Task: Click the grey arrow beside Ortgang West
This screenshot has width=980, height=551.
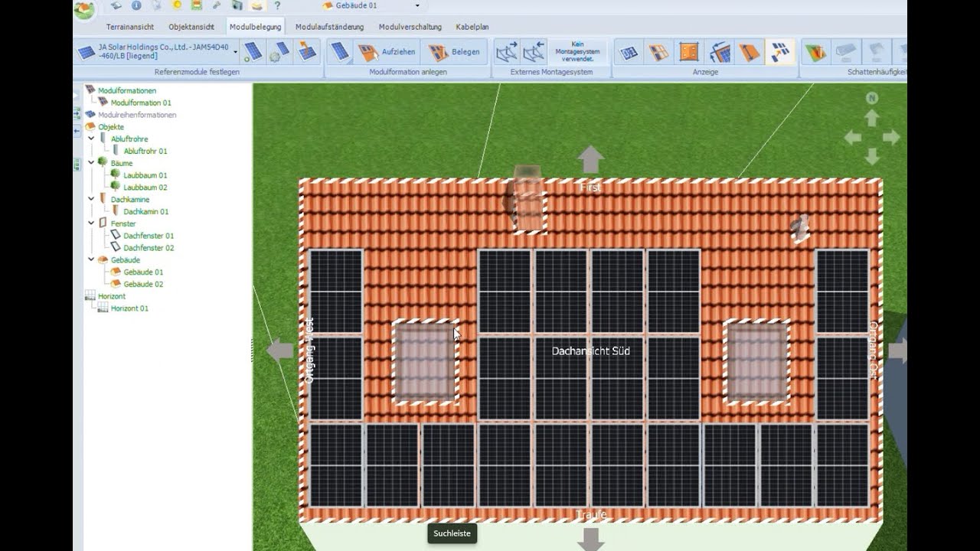Action: click(279, 351)
